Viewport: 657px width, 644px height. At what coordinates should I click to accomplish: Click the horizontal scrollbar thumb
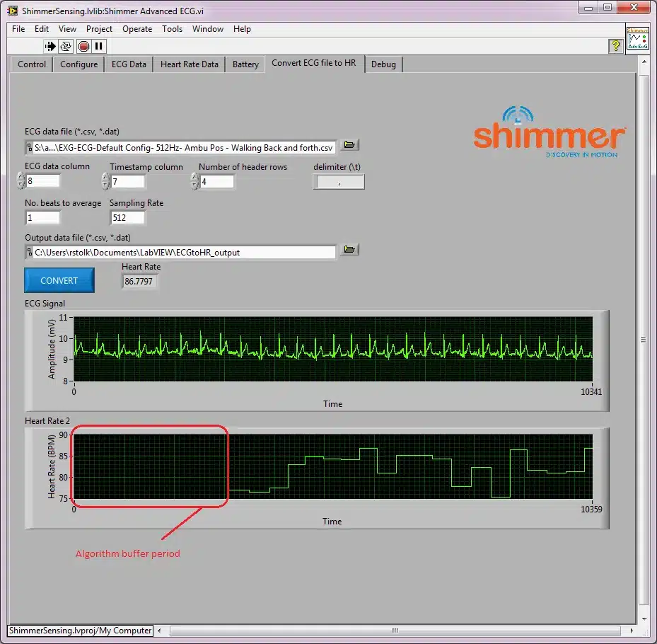(395, 630)
